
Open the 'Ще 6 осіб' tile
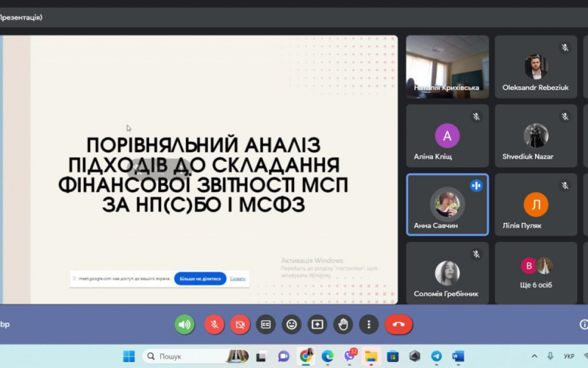(x=536, y=273)
